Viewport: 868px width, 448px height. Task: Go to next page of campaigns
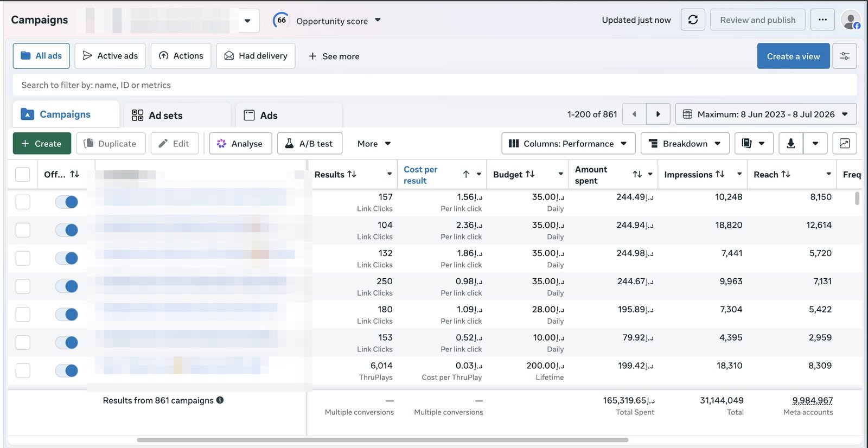pos(658,114)
